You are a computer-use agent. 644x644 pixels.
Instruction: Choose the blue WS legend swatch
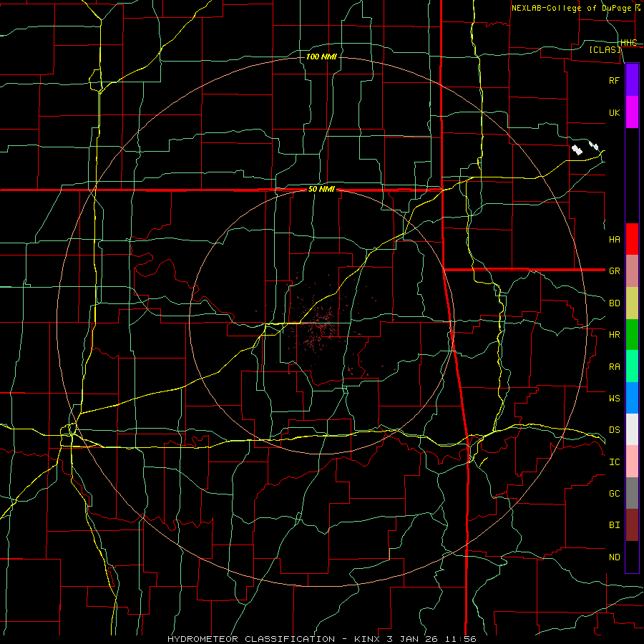coord(632,398)
